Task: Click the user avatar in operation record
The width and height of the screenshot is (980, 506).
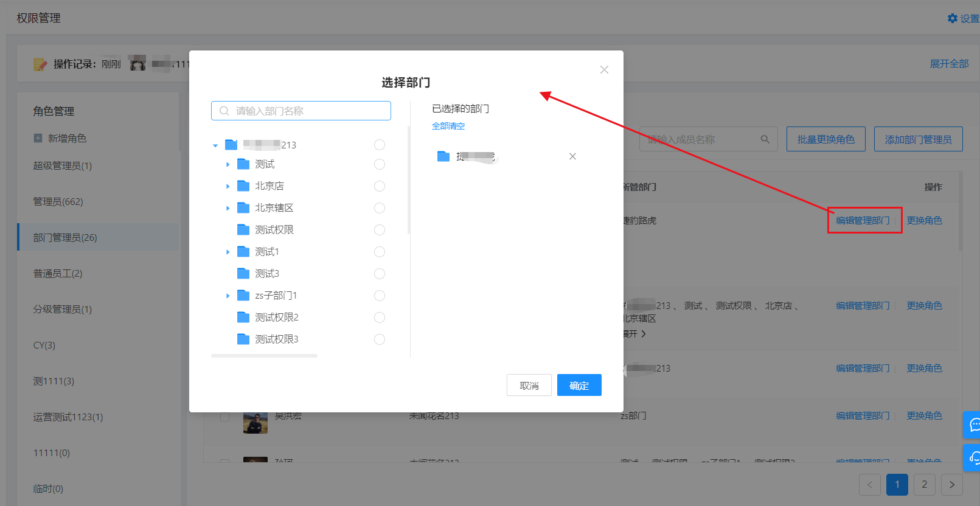Action: coord(138,63)
